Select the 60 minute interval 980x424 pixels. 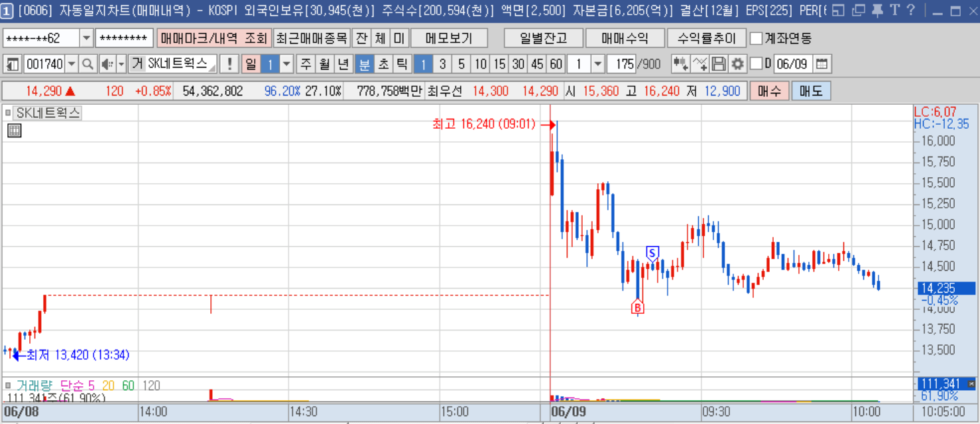tap(556, 64)
